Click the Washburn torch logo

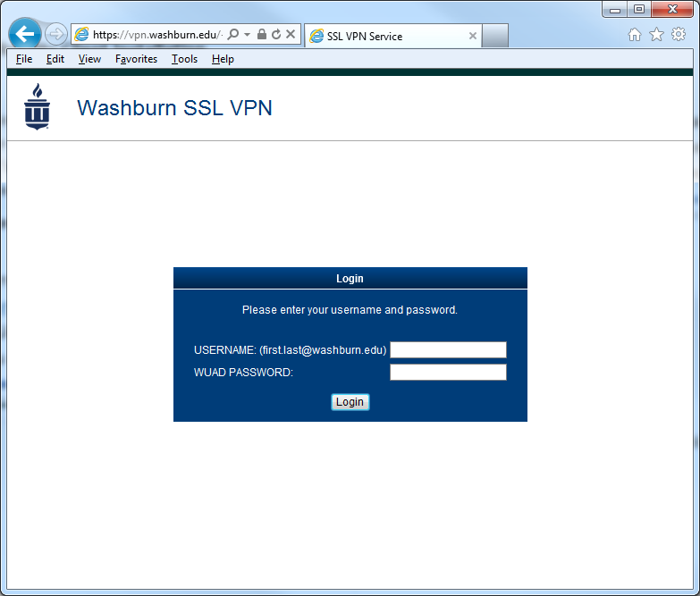[x=37, y=106]
